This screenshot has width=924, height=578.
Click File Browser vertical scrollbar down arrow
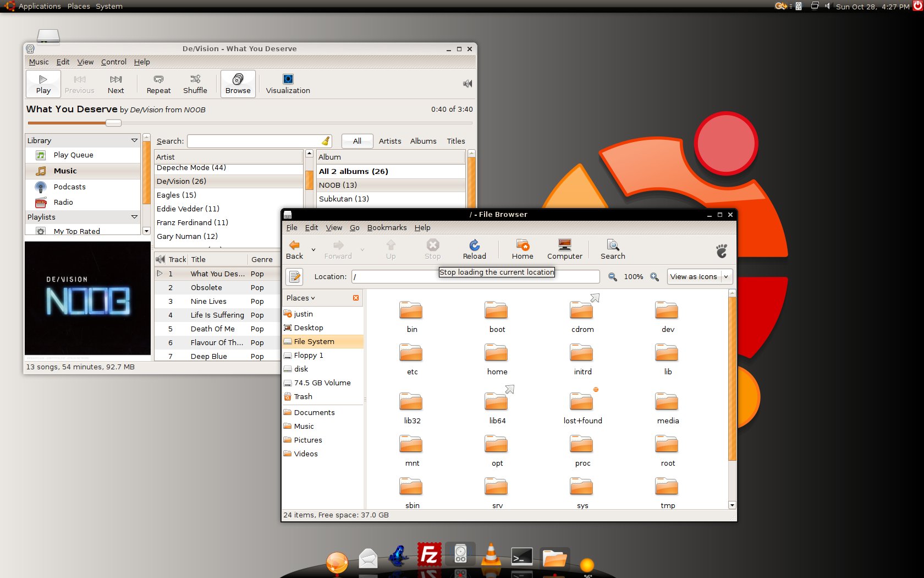(x=732, y=505)
